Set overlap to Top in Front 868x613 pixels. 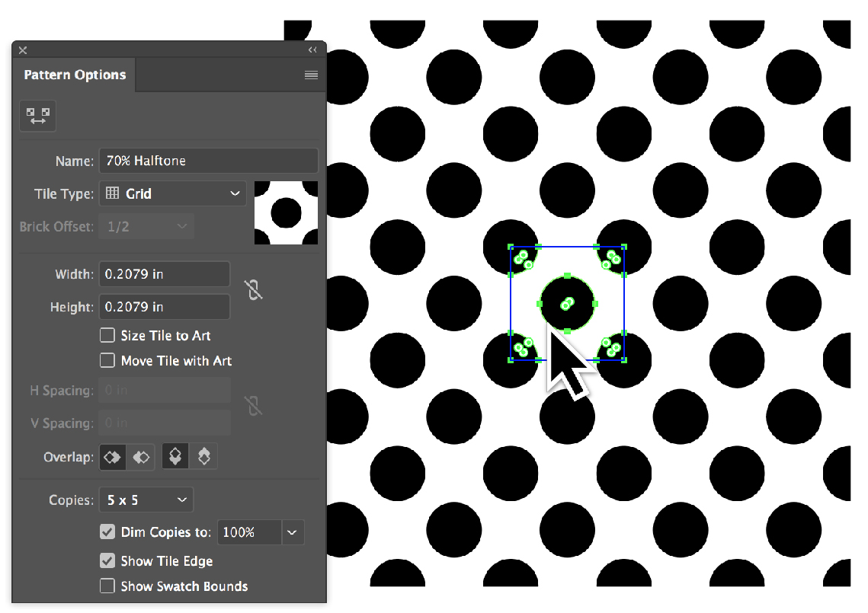174,455
